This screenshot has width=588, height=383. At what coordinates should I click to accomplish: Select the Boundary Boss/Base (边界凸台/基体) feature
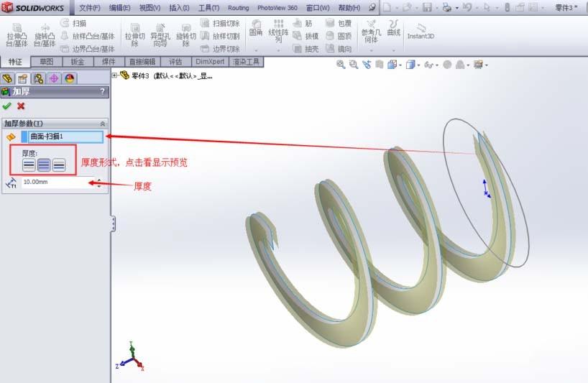coord(88,49)
